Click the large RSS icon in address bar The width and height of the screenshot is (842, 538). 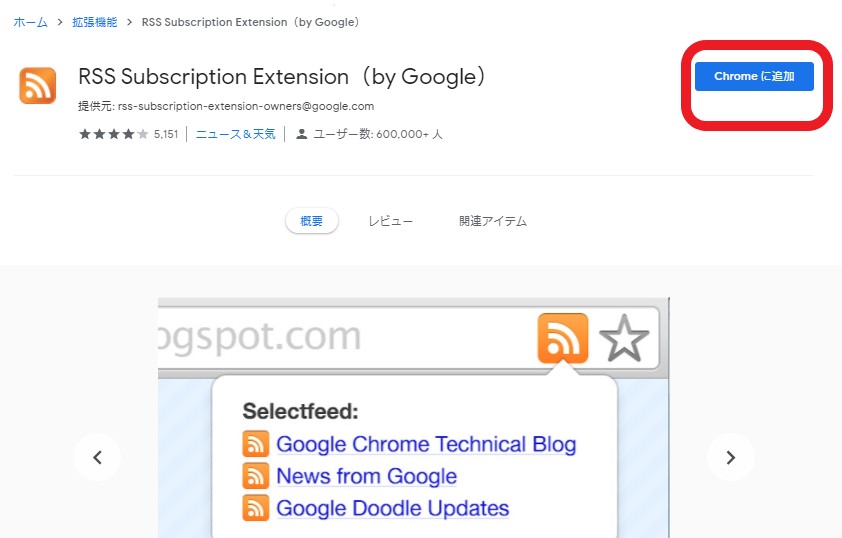pos(562,338)
